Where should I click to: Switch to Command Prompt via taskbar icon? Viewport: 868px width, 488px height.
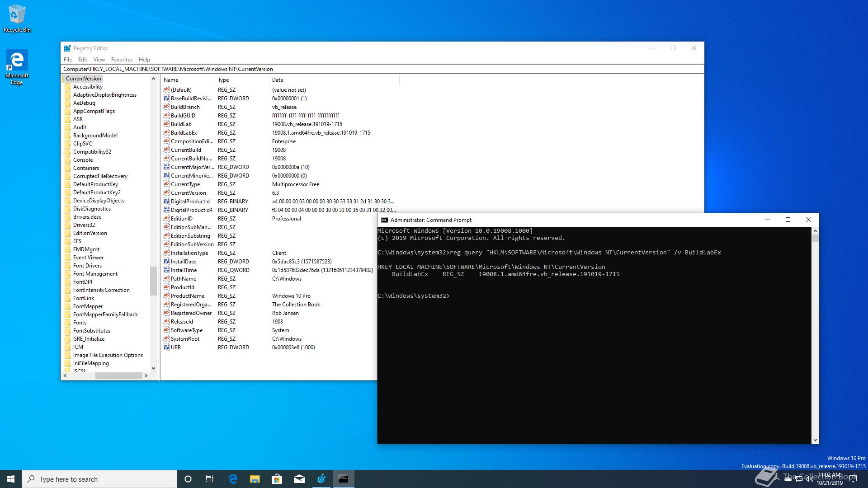pos(344,479)
